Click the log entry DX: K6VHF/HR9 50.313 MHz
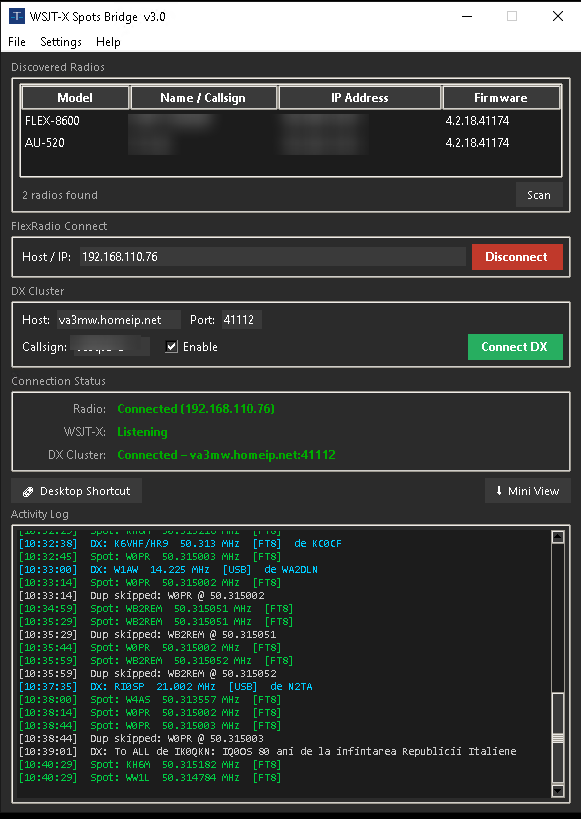Image resolution: width=581 pixels, height=819 pixels. tap(180, 543)
